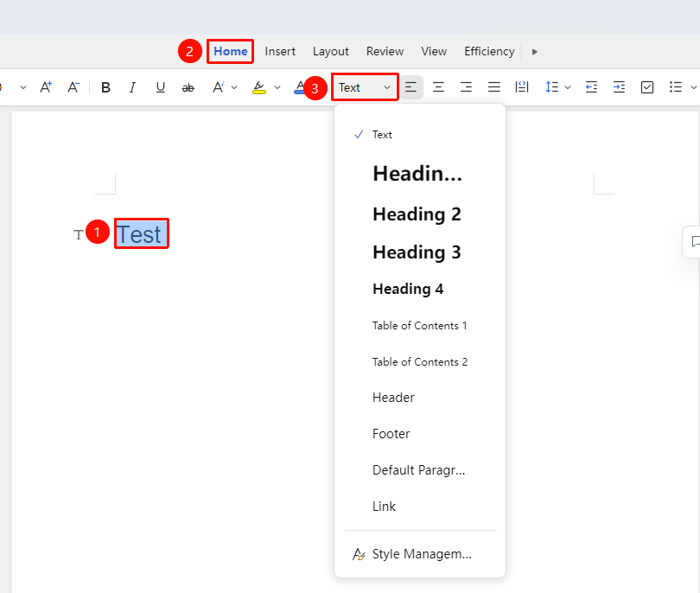Screen dimensions: 700x593
Task: Show more ribbon tabs arrow
Action: (534, 52)
